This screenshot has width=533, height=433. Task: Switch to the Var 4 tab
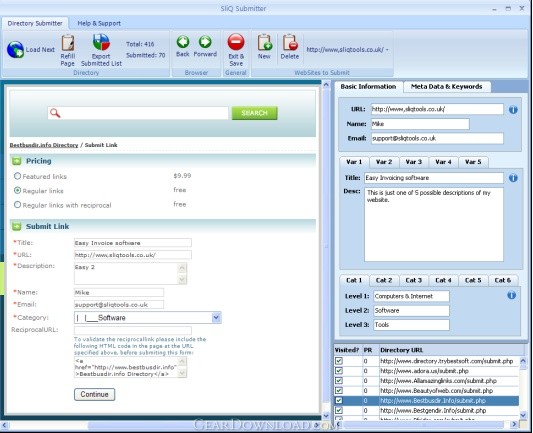(x=443, y=162)
